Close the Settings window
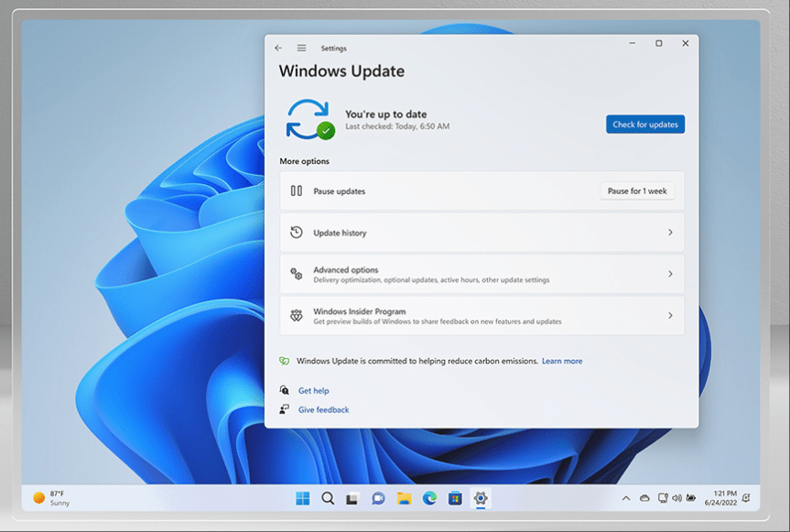The width and height of the screenshot is (790, 532). [686, 43]
